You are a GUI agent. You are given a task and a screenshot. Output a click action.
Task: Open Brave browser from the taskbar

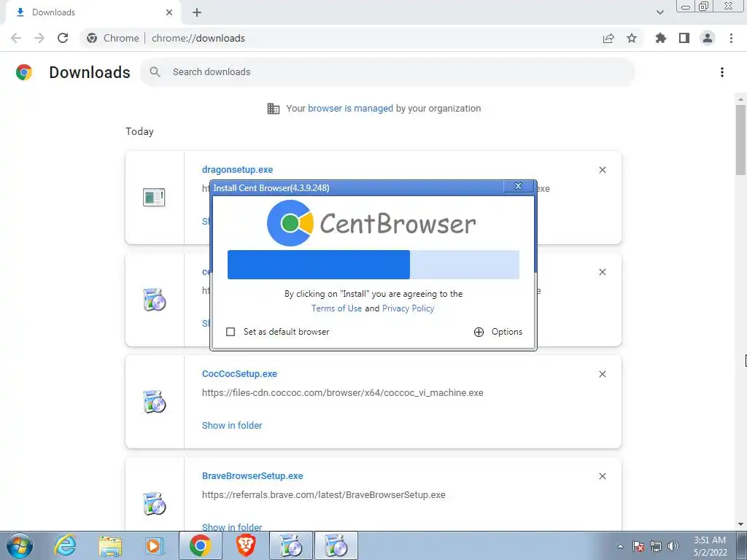click(x=246, y=545)
